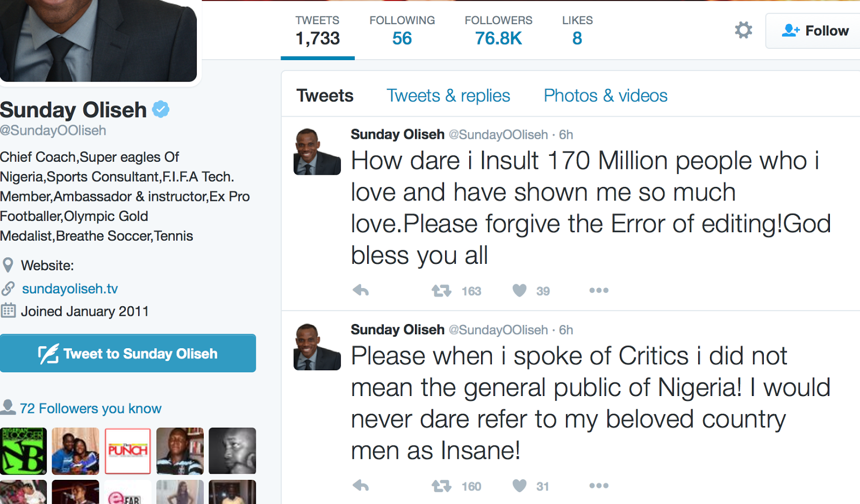Open avatar on the first tweet
This screenshot has height=504, width=860.
pyautogui.click(x=317, y=152)
